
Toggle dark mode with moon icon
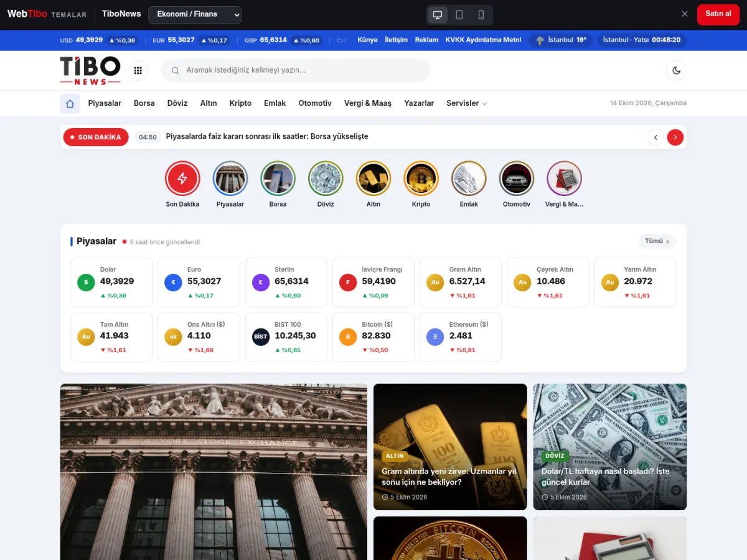tap(677, 70)
